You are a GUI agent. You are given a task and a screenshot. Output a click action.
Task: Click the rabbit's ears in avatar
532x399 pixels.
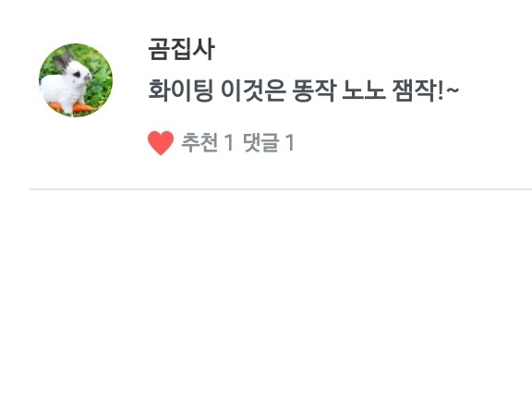point(63,60)
